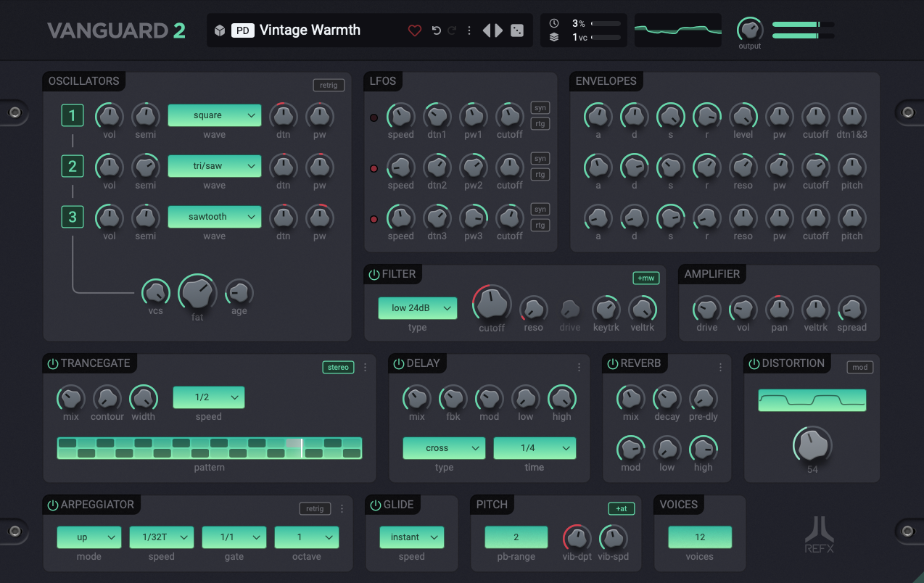The width and height of the screenshot is (924, 583).
Task: Click the undo arrow icon
Action: point(436,30)
